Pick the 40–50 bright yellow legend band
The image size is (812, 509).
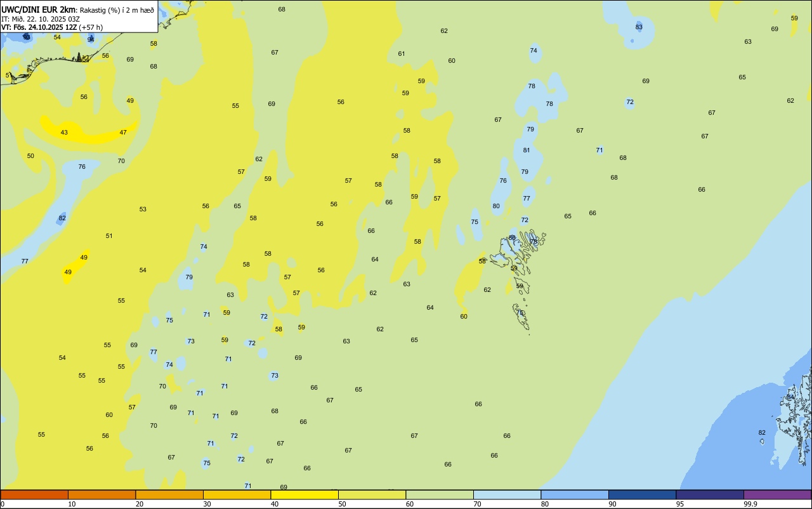pyautogui.click(x=304, y=494)
